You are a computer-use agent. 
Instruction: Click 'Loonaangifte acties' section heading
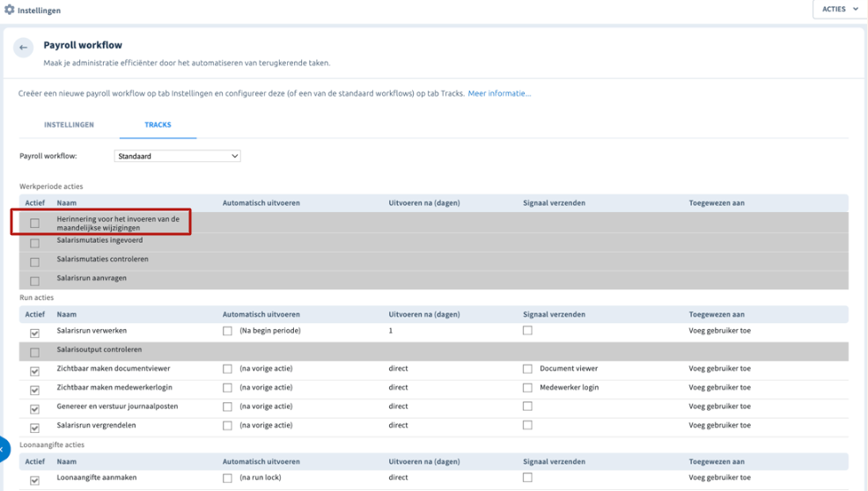pos(52,444)
